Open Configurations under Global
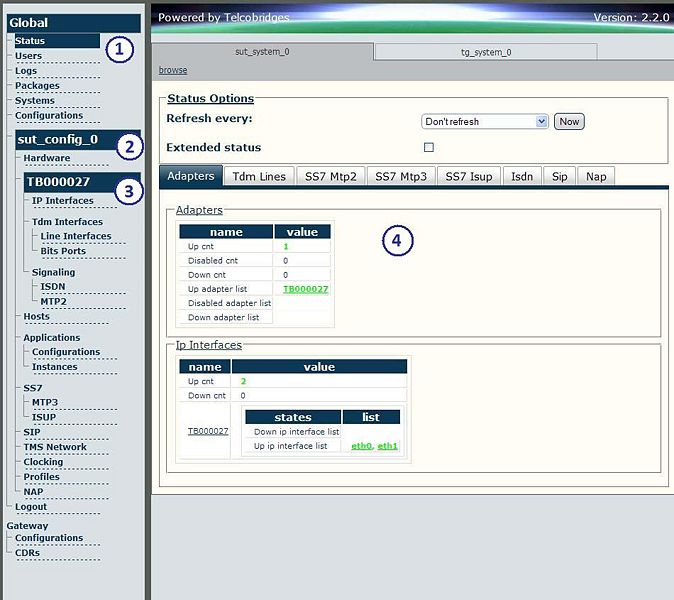 tap(49, 116)
